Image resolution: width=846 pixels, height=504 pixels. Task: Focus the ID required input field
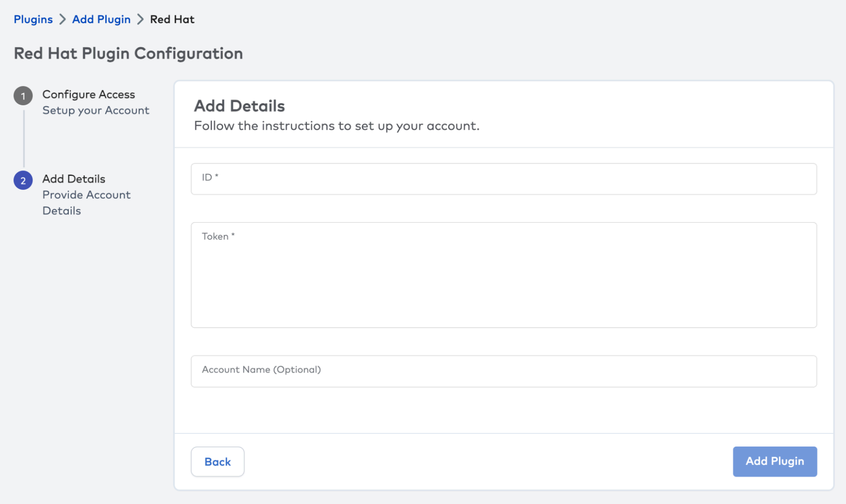pos(504,179)
